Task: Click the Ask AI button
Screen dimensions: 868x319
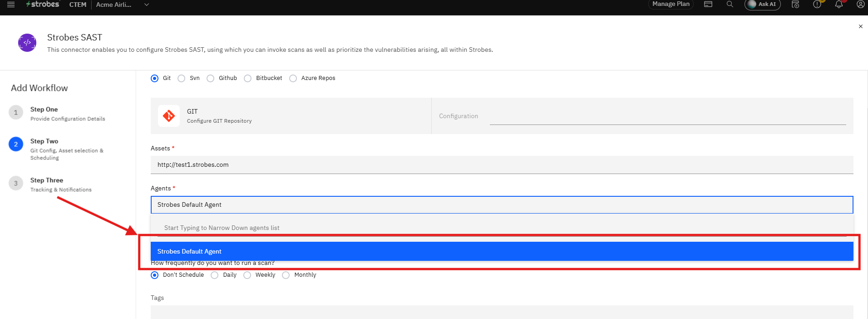Action: pyautogui.click(x=762, y=4)
